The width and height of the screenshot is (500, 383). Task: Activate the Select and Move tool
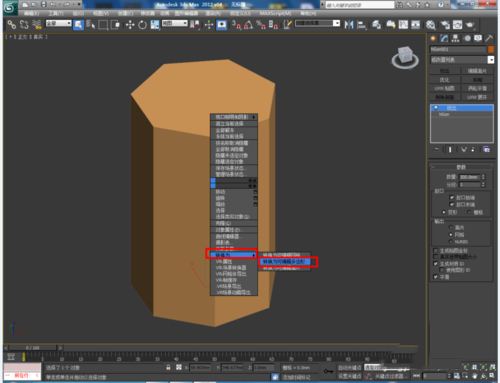130,25
